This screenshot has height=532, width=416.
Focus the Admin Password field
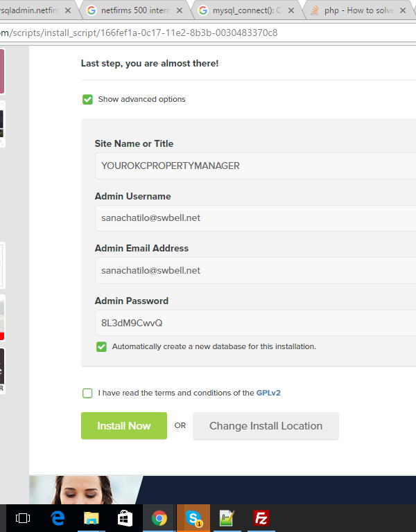pos(257,323)
